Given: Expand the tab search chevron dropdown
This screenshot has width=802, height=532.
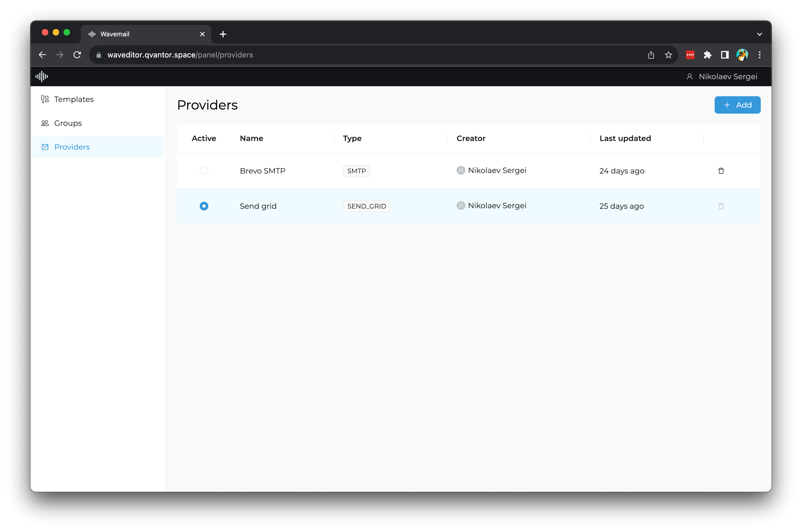Looking at the screenshot, I should pyautogui.click(x=760, y=34).
